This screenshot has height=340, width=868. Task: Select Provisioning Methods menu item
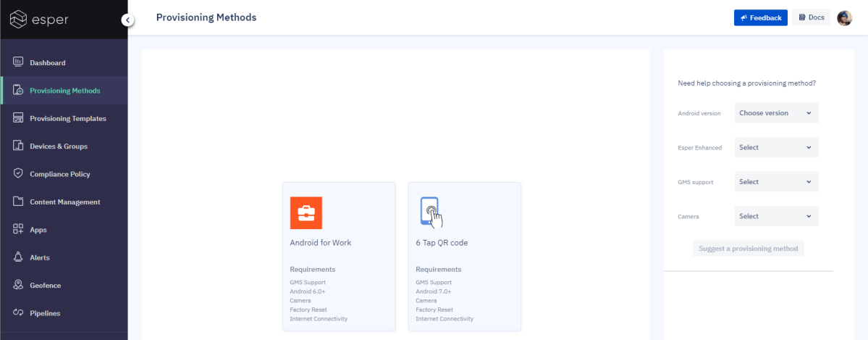point(64,91)
